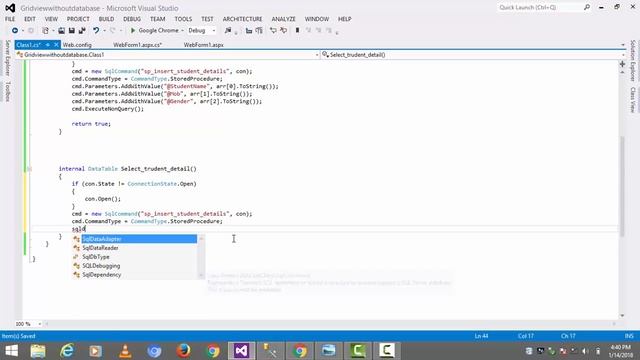Expand the New Project dropdown arrow
This screenshot has width=640, height=360.
53,31
